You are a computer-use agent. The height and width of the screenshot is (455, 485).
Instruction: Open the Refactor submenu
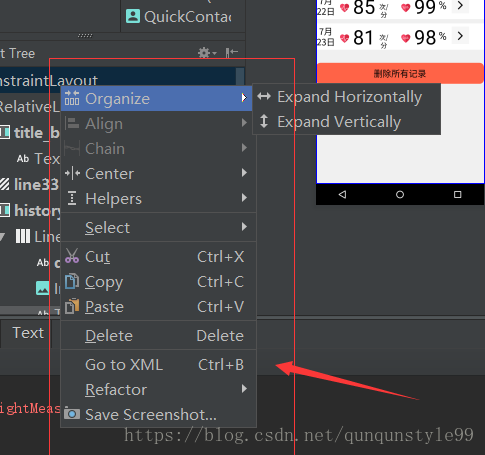pyautogui.click(x=158, y=390)
